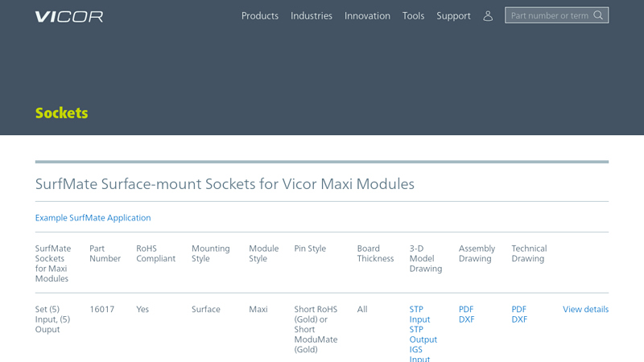Open the Industries menu
Screen dimensions: 644x362
click(311, 16)
